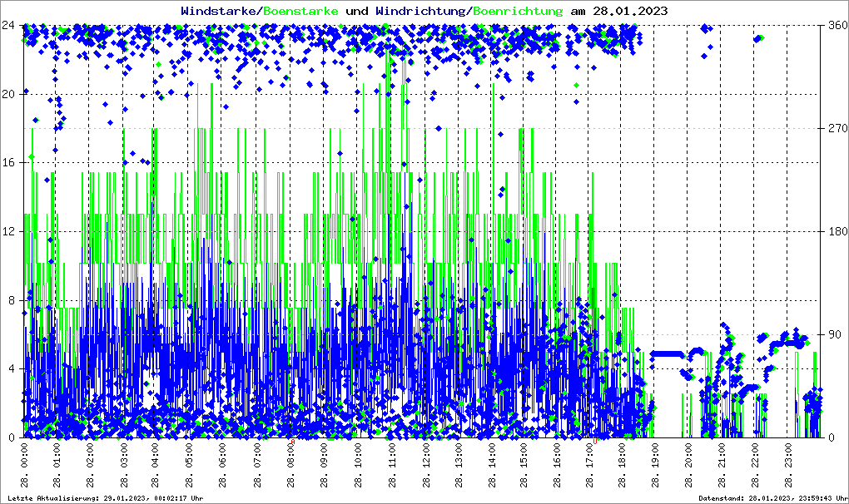Click the '28. 18:00' time axis label
This screenshot has height=504, width=849.
(622, 465)
